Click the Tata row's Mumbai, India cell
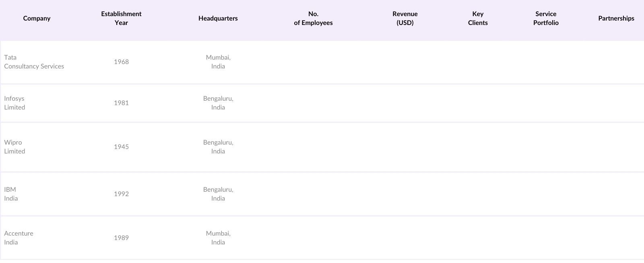The image size is (644, 263). [218, 62]
